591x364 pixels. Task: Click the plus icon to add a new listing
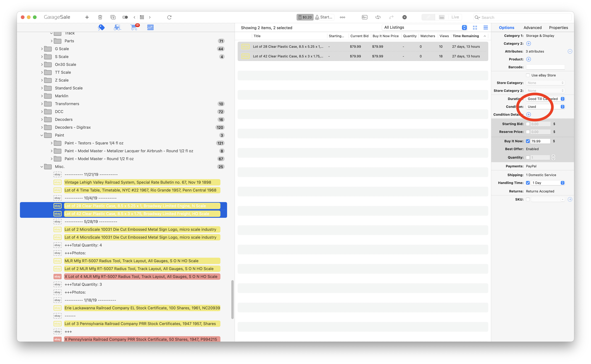click(x=87, y=17)
